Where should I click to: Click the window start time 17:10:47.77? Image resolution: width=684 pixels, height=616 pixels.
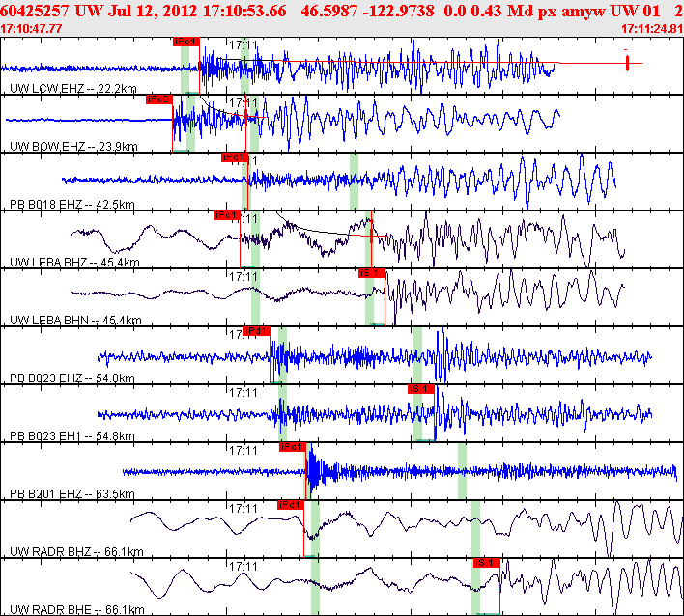coord(31,29)
